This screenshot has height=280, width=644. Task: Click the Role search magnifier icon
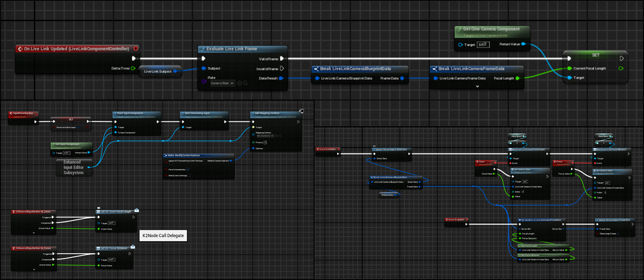pyautogui.click(x=245, y=83)
